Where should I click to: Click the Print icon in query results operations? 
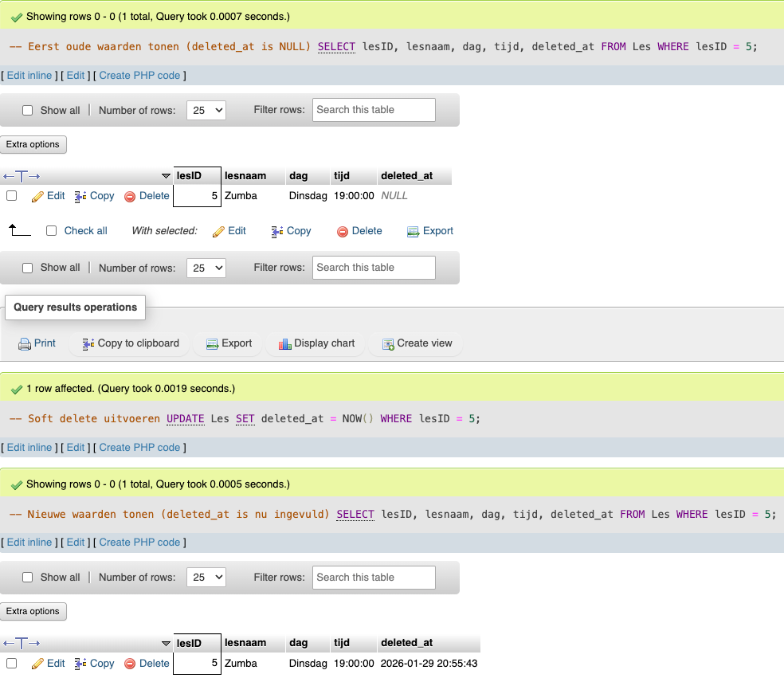point(25,343)
